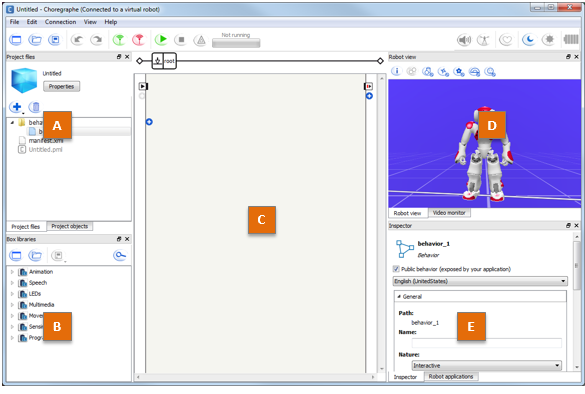The width and height of the screenshot is (585, 394).
Task: Select Robot view tab
Action: (407, 213)
